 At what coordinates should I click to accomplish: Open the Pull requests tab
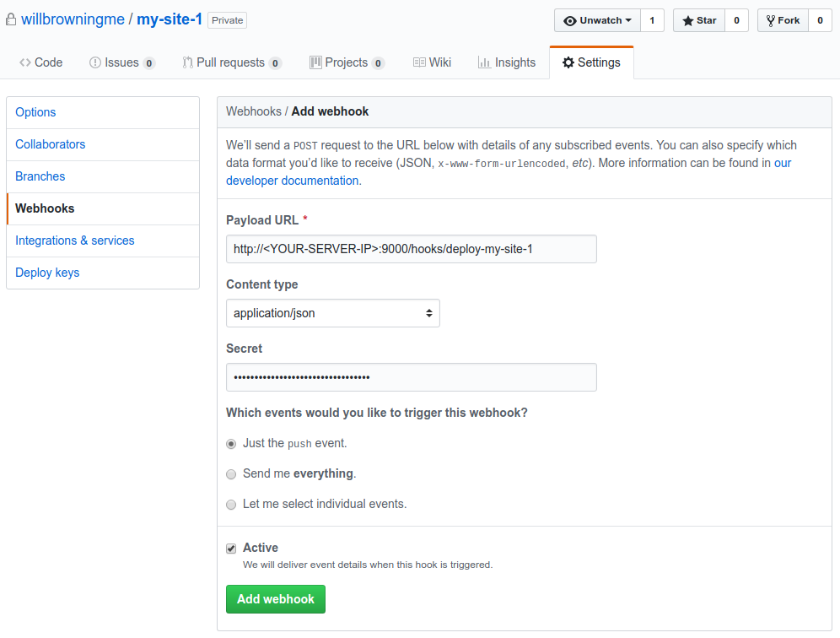[232, 62]
